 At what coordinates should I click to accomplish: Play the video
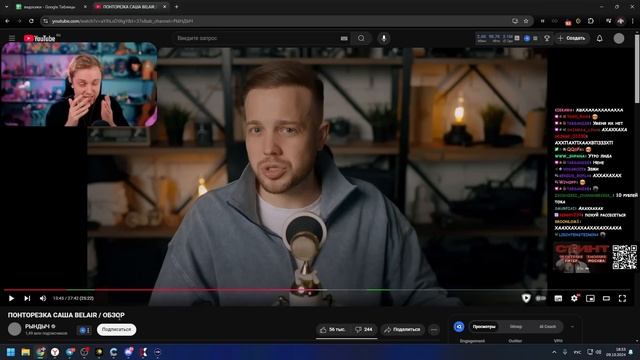coord(11,298)
